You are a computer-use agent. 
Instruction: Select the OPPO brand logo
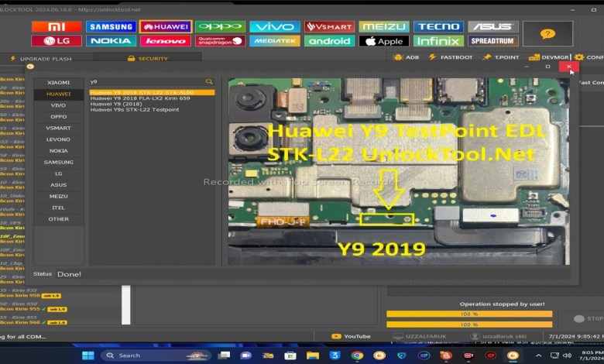click(221, 26)
